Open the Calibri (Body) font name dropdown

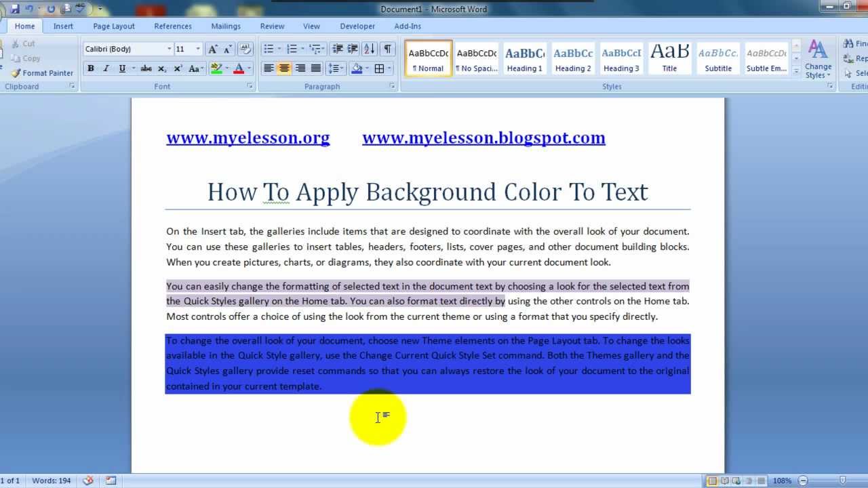[170, 49]
